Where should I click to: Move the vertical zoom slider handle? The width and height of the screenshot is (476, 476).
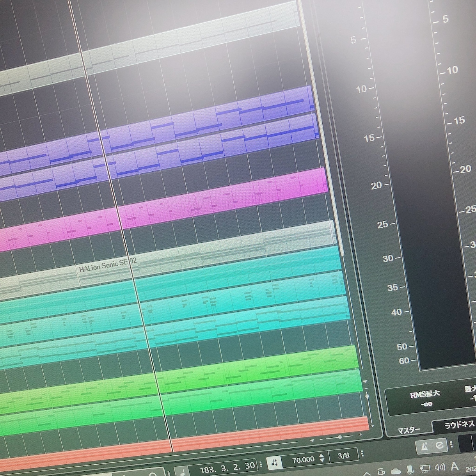click(367, 396)
